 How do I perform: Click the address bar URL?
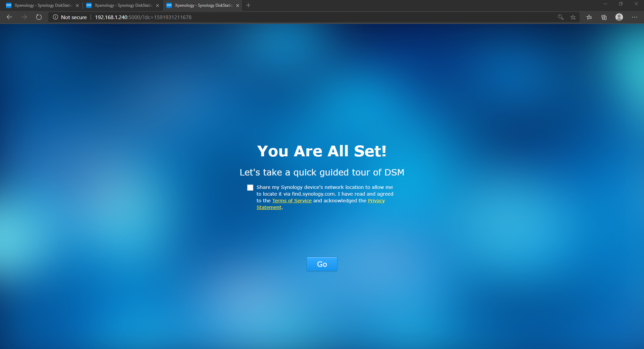click(143, 17)
